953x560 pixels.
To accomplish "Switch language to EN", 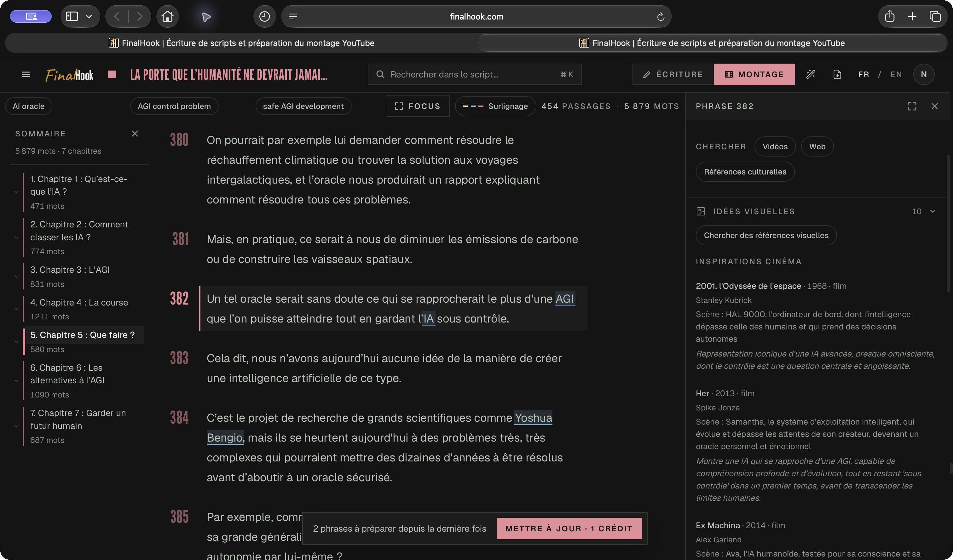I will [x=896, y=74].
